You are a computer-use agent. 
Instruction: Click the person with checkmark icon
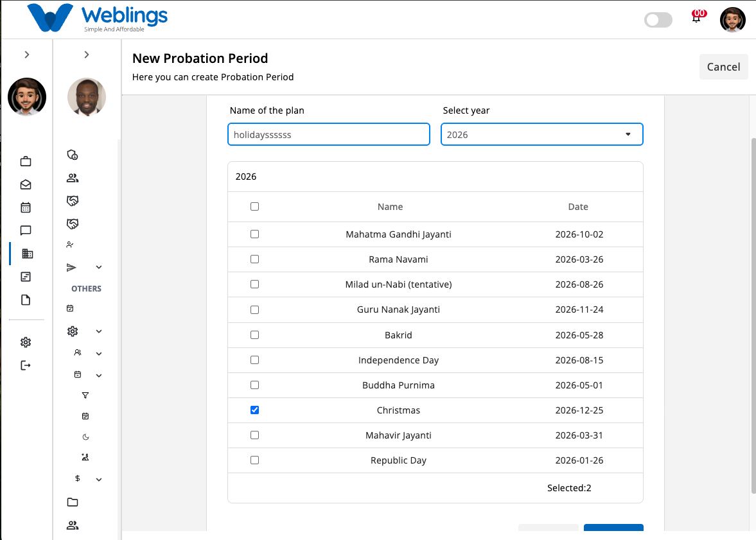70,245
